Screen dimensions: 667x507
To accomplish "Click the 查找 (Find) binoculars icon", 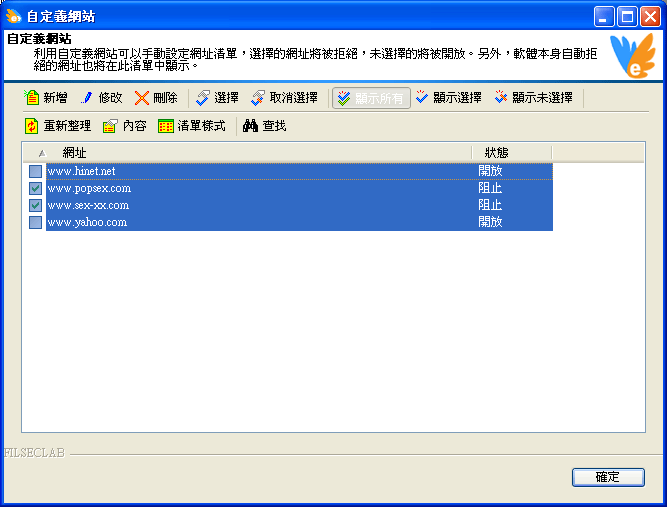I will click(251, 126).
